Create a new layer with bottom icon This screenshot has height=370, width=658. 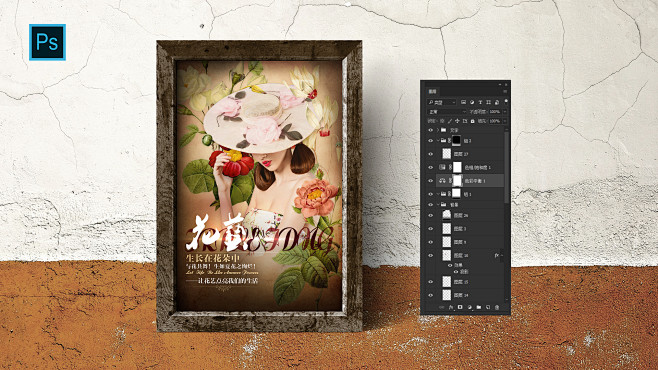click(488, 307)
